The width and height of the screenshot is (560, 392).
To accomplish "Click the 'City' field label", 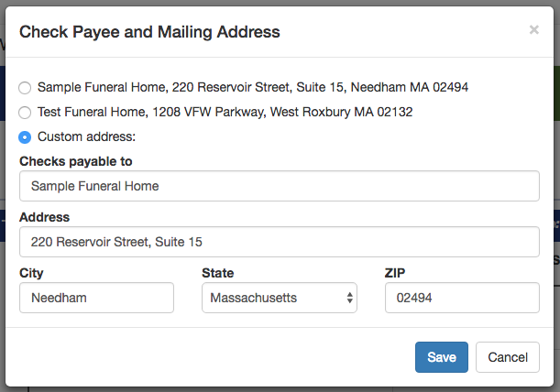I will [31, 273].
